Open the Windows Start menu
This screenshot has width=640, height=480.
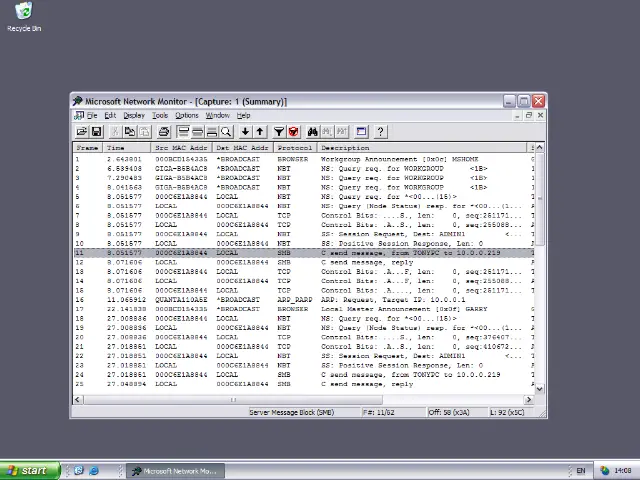[29, 471]
